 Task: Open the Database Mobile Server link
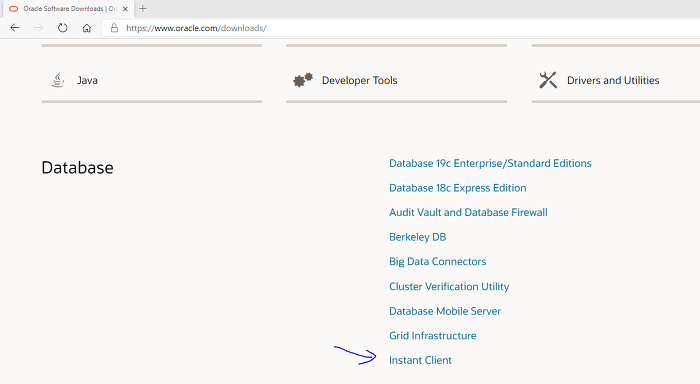click(445, 311)
